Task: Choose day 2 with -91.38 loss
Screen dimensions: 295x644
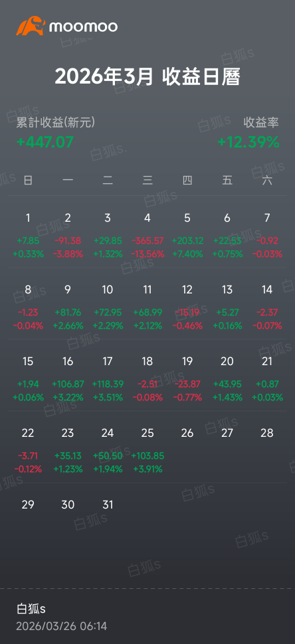Action: 68,236
